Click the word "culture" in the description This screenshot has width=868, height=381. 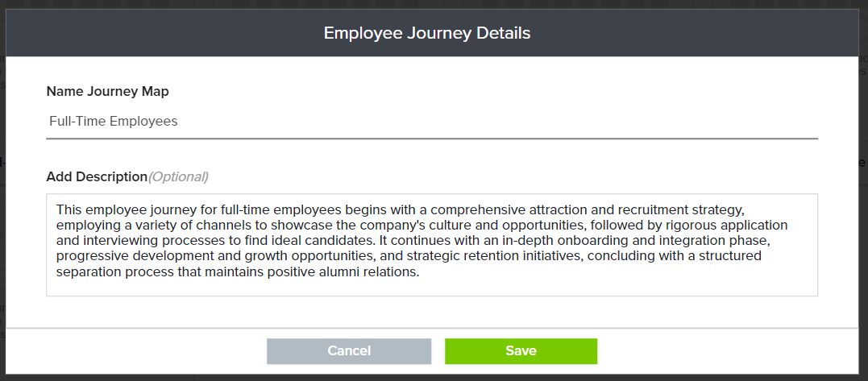[x=445, y=225]
